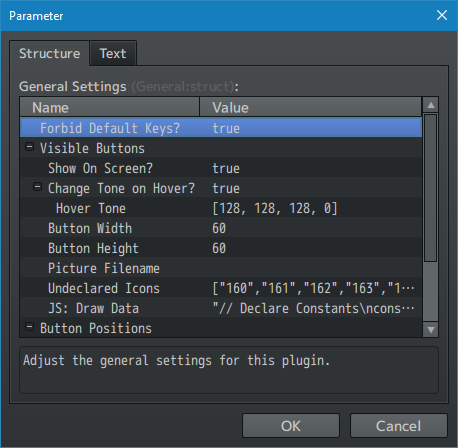This screenshot has width=458, height=448.
Task: Click the ["160","161" icons value
Action: [x=313, y=288]
